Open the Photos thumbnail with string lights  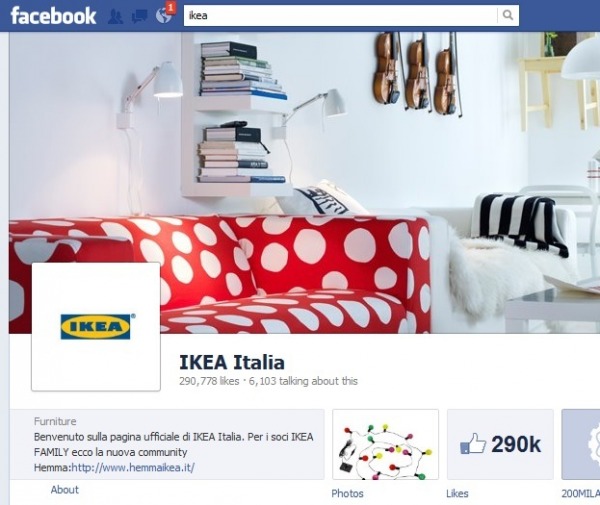pos(385,445)
